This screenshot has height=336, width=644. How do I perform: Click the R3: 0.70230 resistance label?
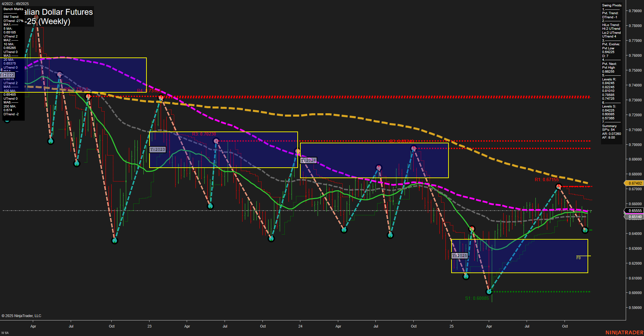204,134
